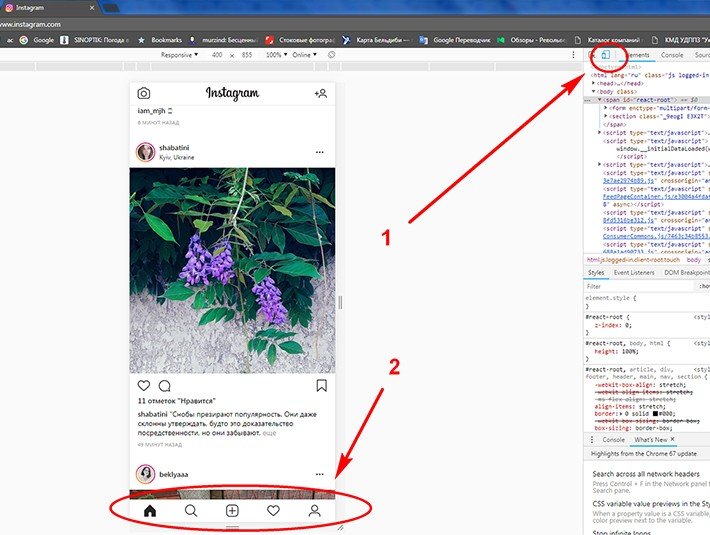Open the activity heart icon in the bottom bar
This screenshot has width=710, height=535.
(x=273, y=511)
